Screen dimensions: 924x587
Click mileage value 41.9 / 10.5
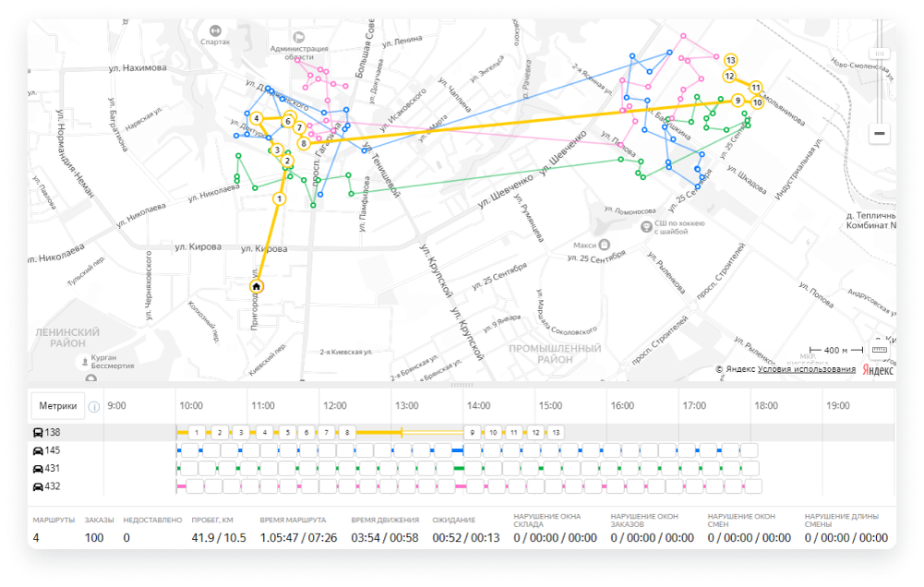pos(219,538)
